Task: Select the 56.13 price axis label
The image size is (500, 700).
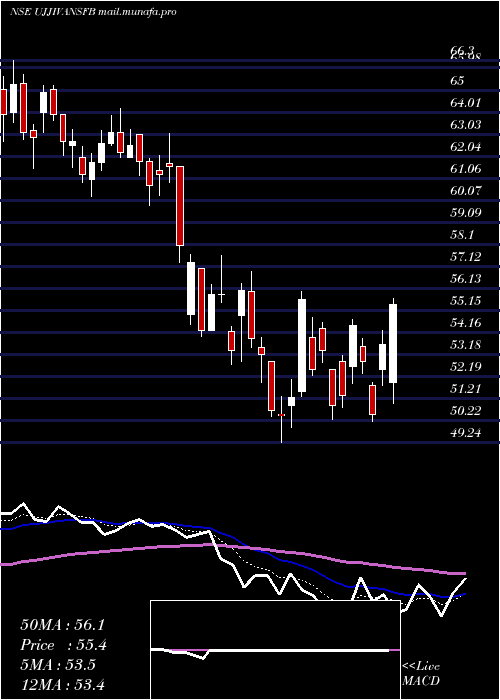Action: pos(466,279)
